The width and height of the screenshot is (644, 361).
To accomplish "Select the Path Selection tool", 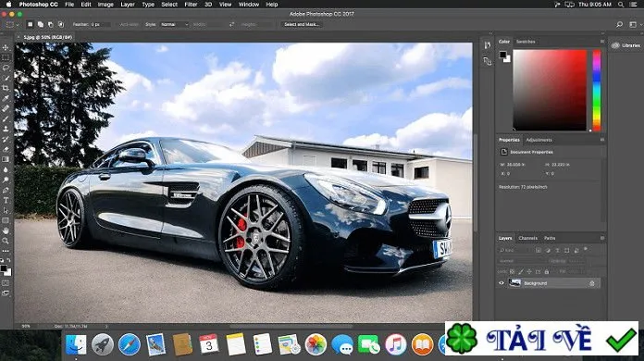I will [6, 210].
